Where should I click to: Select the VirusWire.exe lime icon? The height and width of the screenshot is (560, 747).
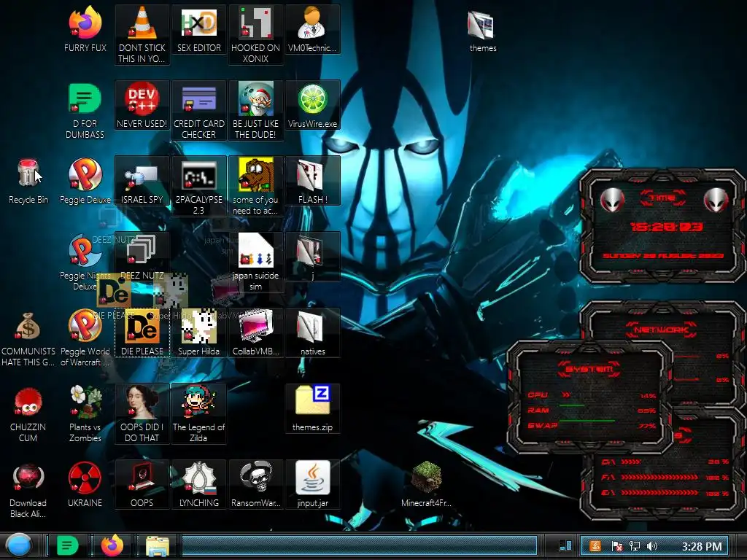(312, 99)
